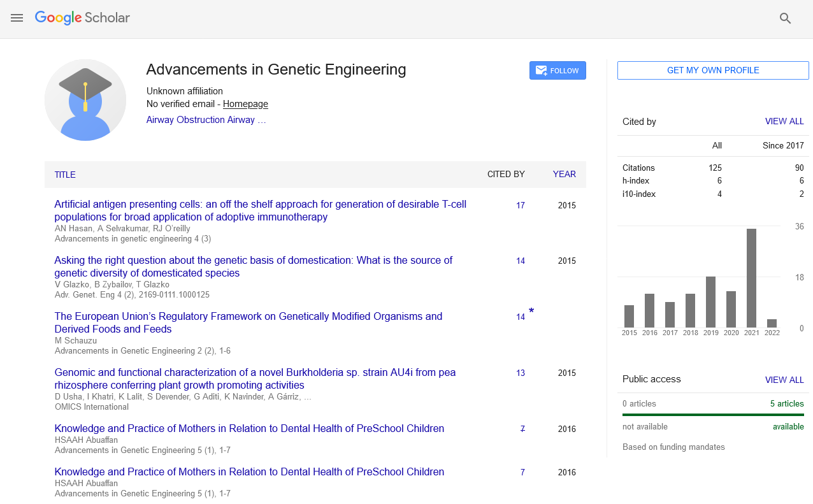The image size is (813, 504).
Task: Click the 2019 bar in citation chart
Action: click(711, 302)
